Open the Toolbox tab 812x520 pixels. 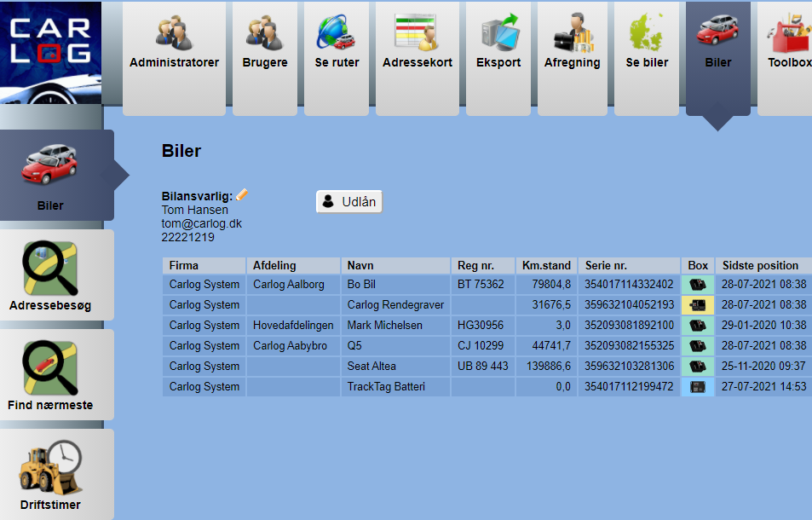point(786,57)
